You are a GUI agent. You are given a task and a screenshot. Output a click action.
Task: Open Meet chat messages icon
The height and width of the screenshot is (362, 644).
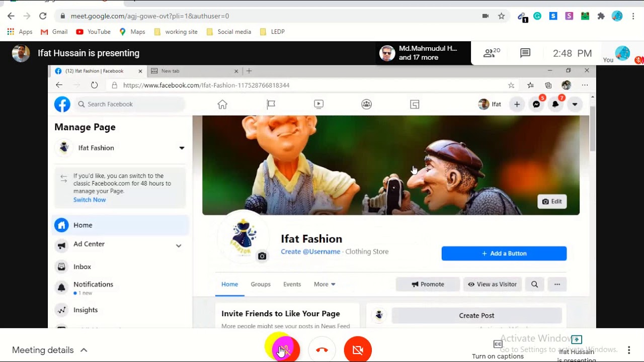[525, 53]
